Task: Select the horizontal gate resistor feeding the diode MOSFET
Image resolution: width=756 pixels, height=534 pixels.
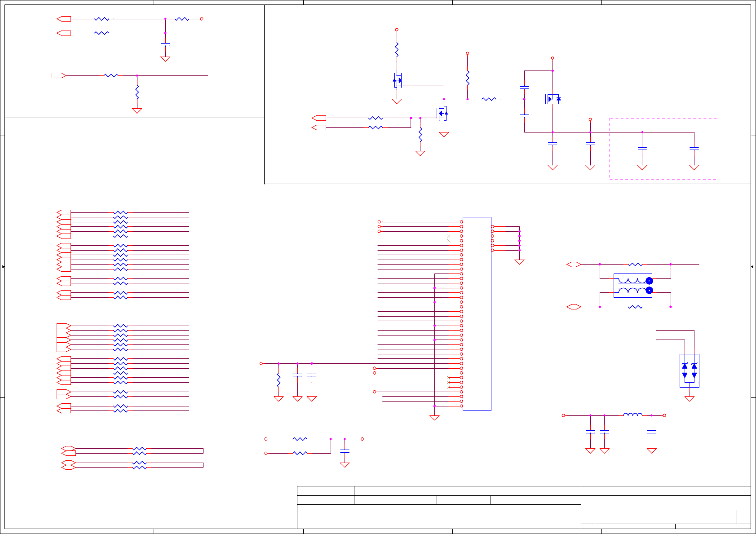Action: (x=489, y=99)
